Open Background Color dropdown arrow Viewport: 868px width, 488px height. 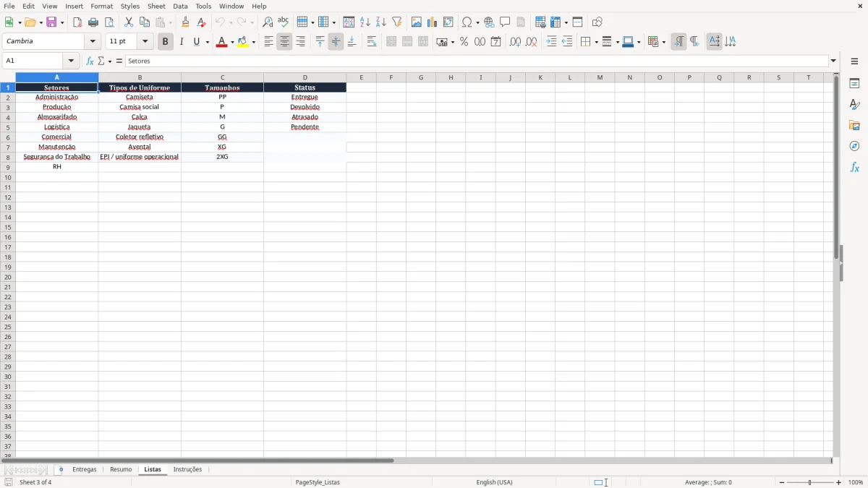pos(253,43)
